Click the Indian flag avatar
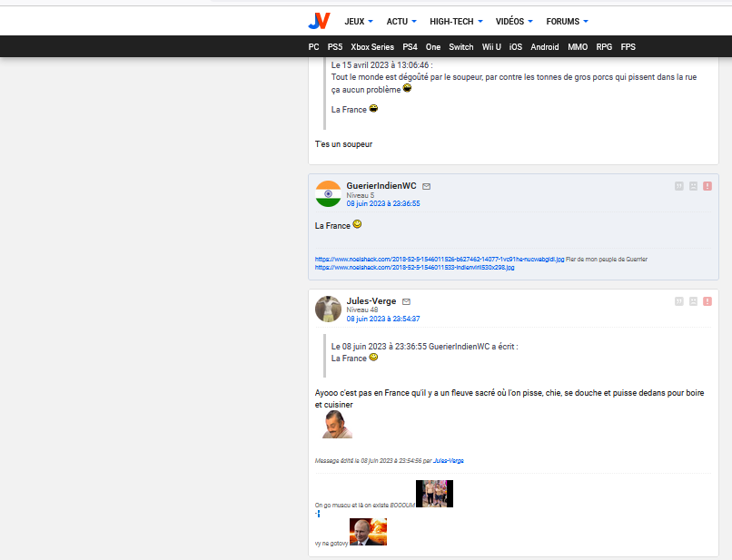 pyautogui.click(x=328, y=193)
